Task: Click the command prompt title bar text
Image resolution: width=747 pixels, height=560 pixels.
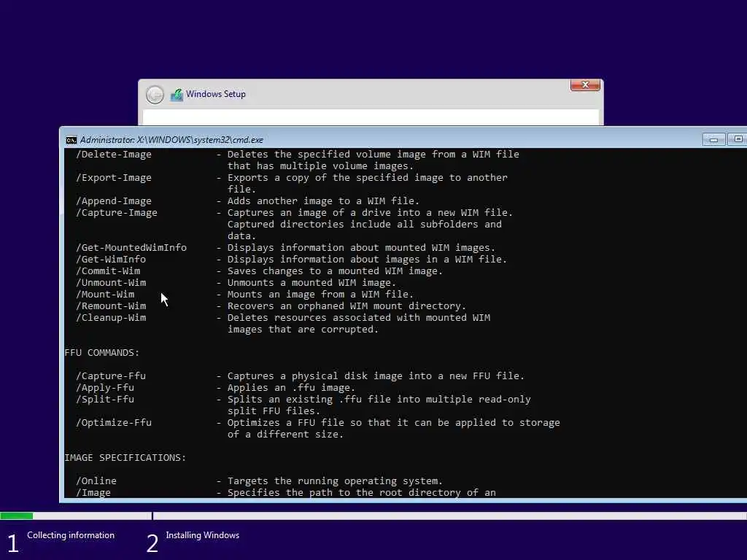Action: point(171,140)
